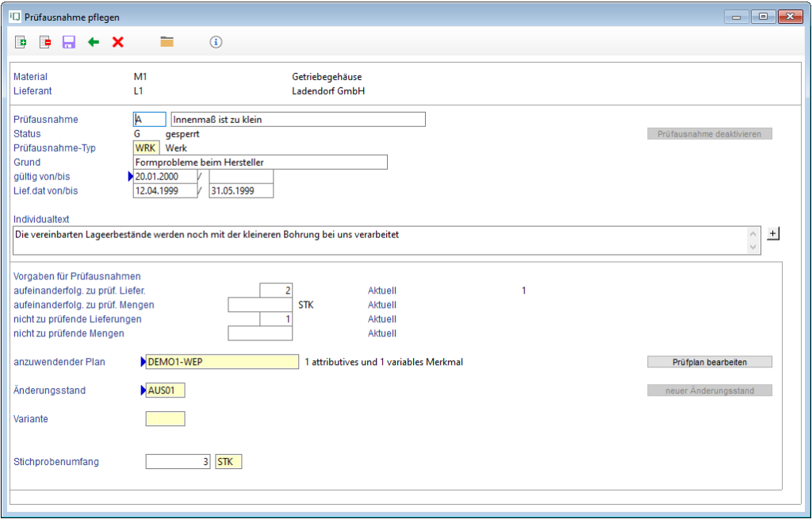Click the aufeinanderfolg. zu prüf. Liefer. field
This screenshot has width=812, height=519.
pos(276,290)
